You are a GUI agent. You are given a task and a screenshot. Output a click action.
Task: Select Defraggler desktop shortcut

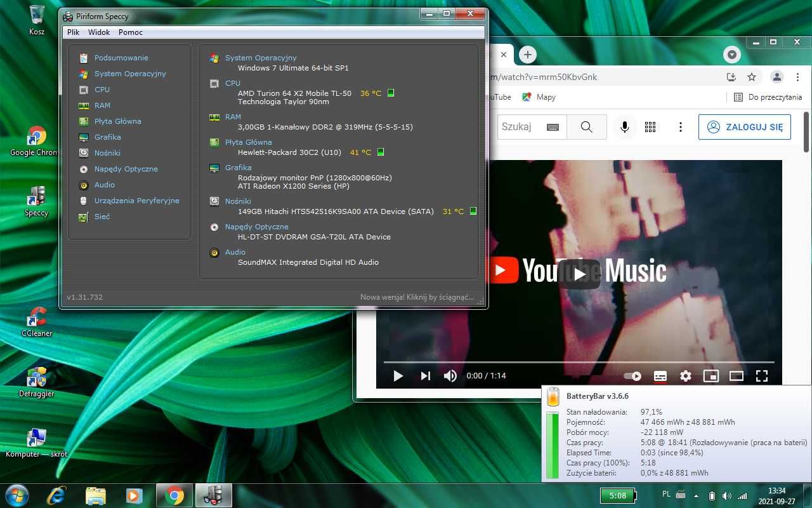(x=37, y=382)
